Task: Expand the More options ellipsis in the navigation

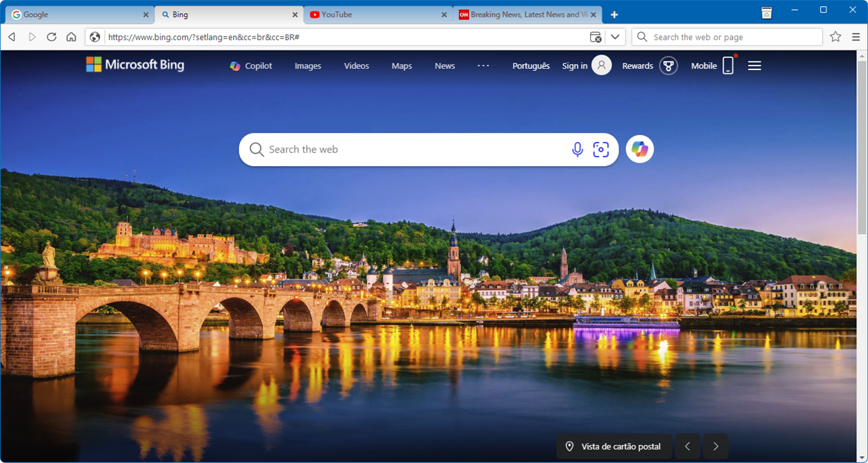Action: tap(483, 65)
